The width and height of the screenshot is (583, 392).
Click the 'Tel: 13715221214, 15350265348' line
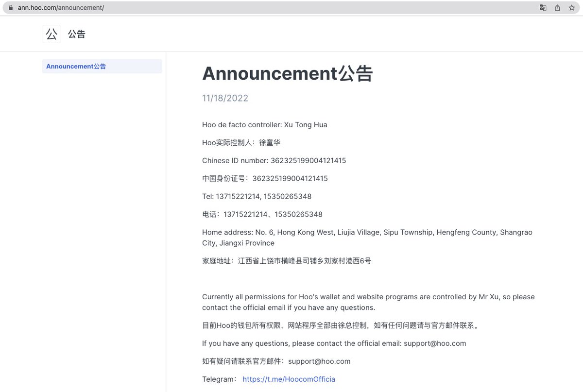click(257, 197)
